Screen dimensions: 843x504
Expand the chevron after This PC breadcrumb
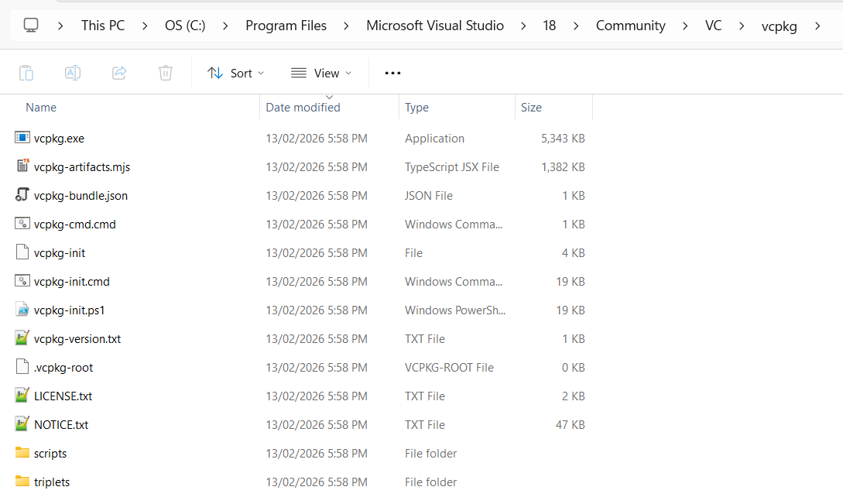145,26
